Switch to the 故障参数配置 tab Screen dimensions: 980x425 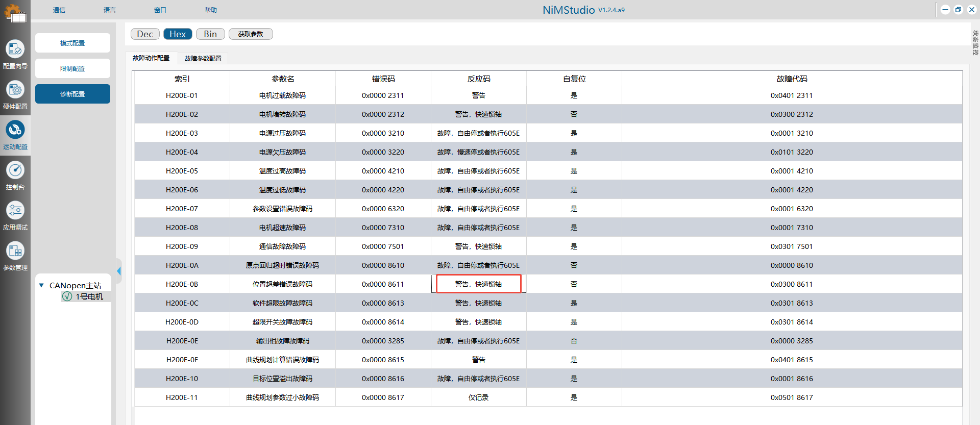click(203, 59)
